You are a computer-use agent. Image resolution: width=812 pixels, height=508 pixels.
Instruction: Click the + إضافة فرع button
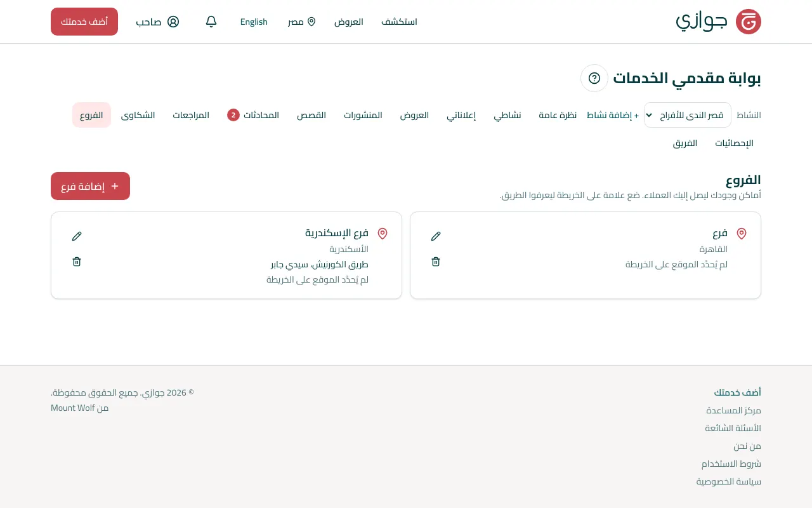[90, 186]
